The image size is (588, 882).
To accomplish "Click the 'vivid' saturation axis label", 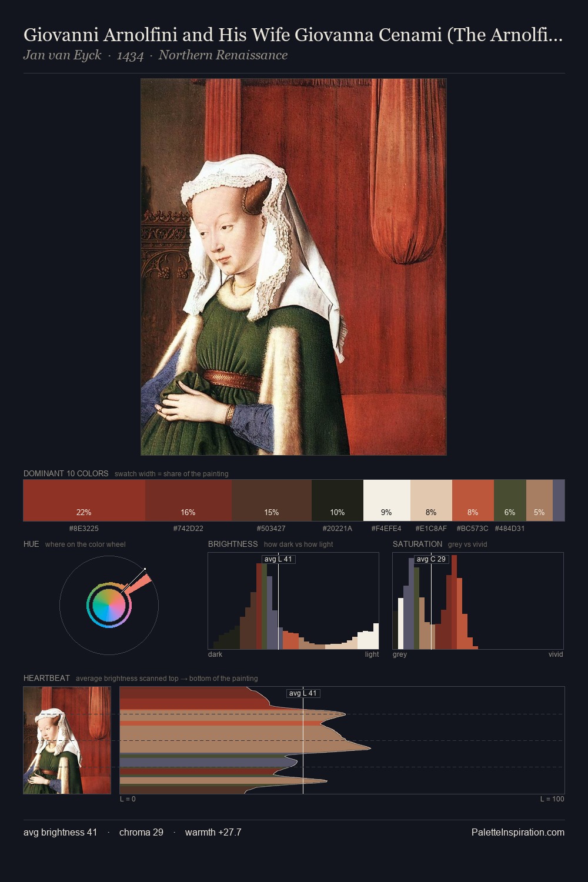I will [x=556, y=654].
